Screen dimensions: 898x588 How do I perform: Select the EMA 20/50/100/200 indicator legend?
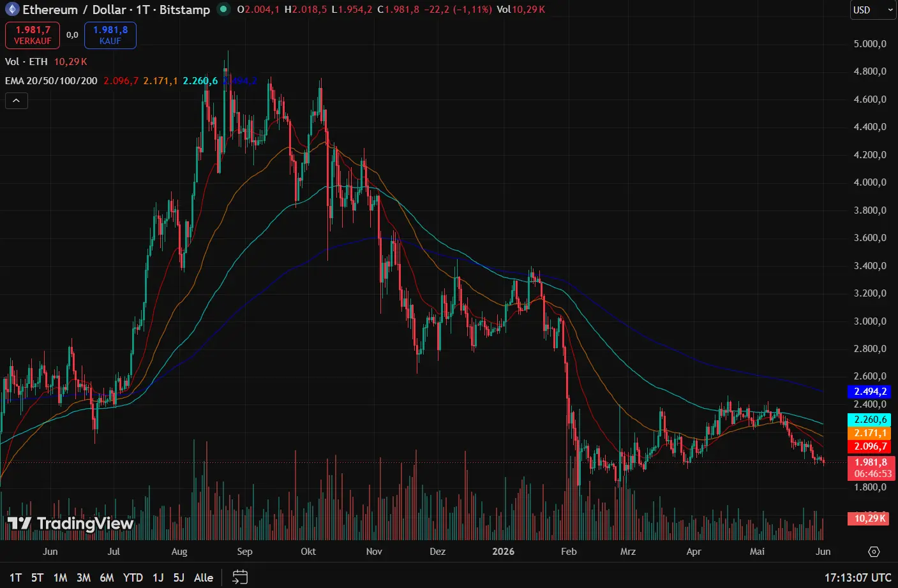pos(51,81)
